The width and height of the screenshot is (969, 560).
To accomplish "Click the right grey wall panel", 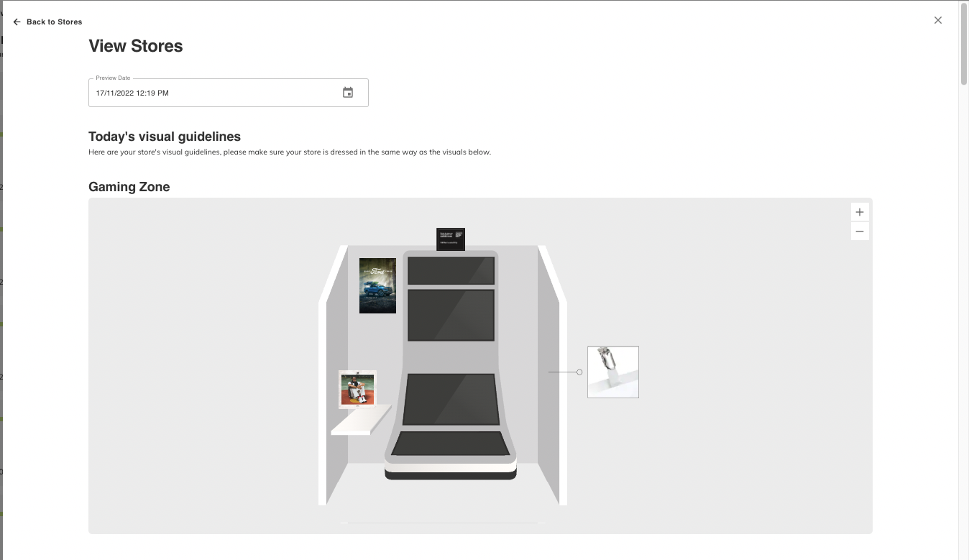I will (548, 374).
